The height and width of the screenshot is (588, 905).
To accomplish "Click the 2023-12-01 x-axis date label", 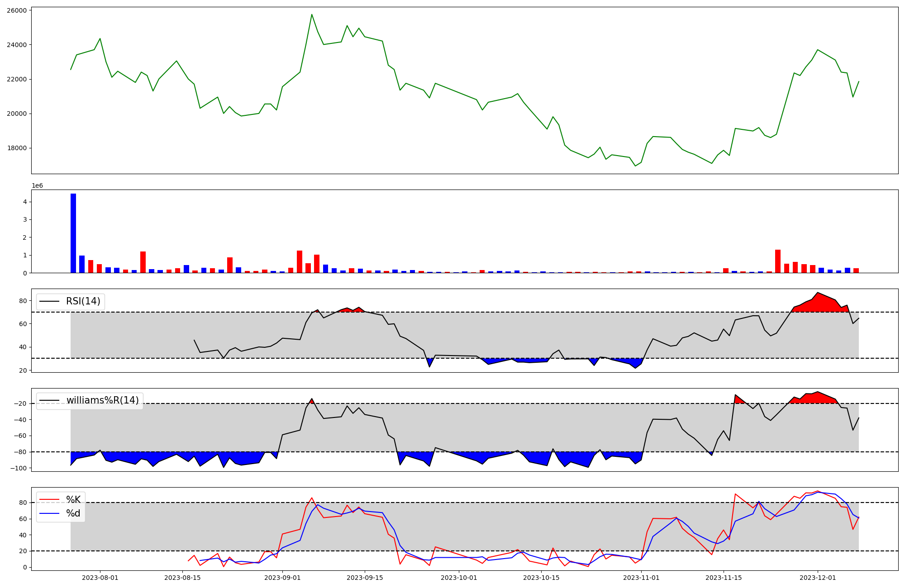I will 818,578.
